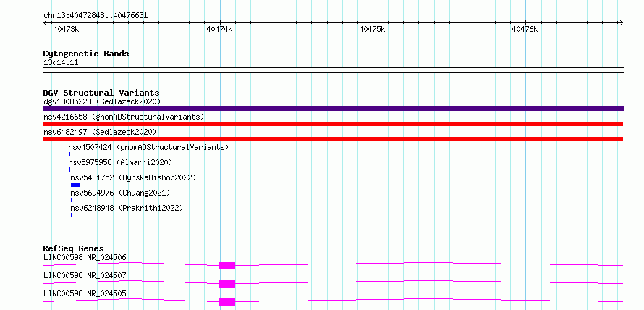This screenshot has height=310, width=644.
Task: Select the 13q14.11 band label
Action: pos(61,63)
